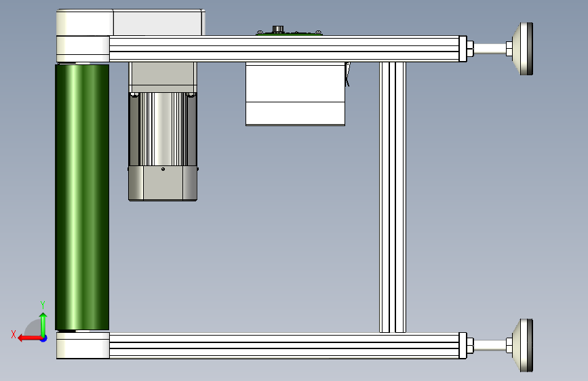Select the upper right leveling foot pad

(523, 49)
